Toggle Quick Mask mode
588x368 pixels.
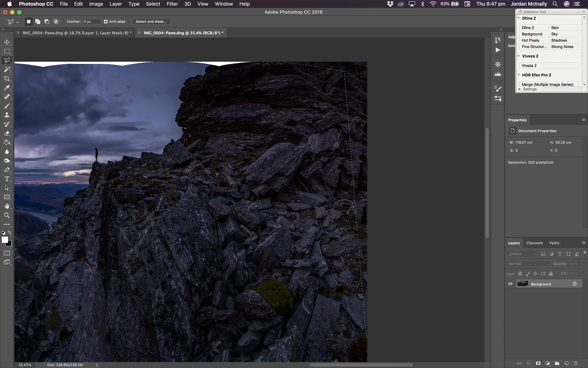[7, 253]
